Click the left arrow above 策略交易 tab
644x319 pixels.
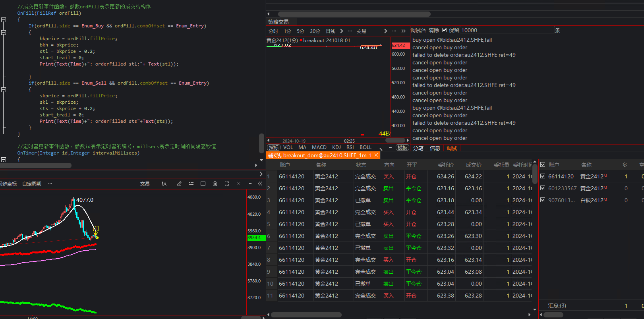tap(269, 14)
